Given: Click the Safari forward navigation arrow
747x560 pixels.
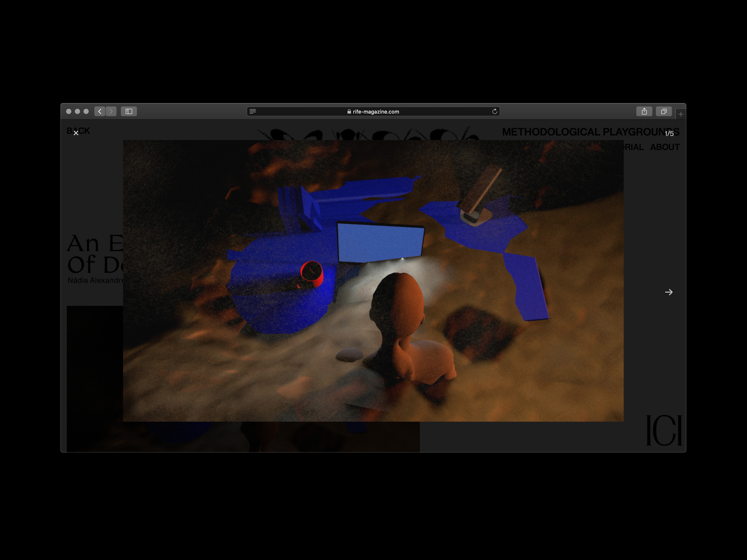Looking at the screenshot, I should [111, 111].
